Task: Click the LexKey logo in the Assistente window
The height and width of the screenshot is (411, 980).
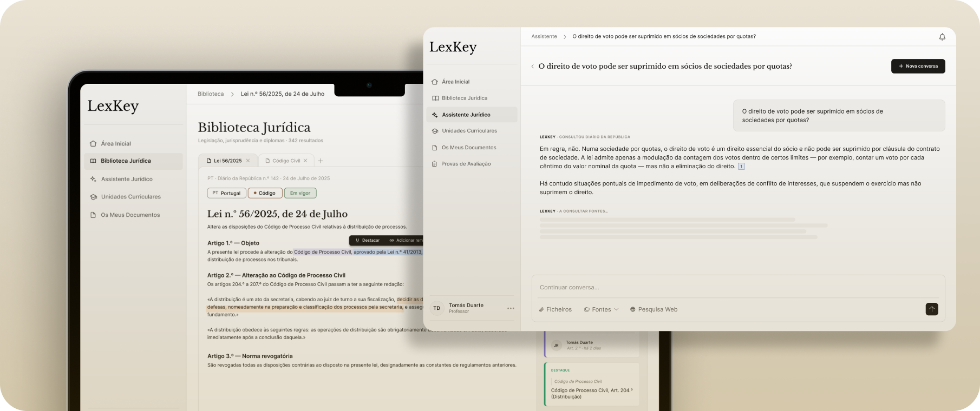Action: pos(453,48)
